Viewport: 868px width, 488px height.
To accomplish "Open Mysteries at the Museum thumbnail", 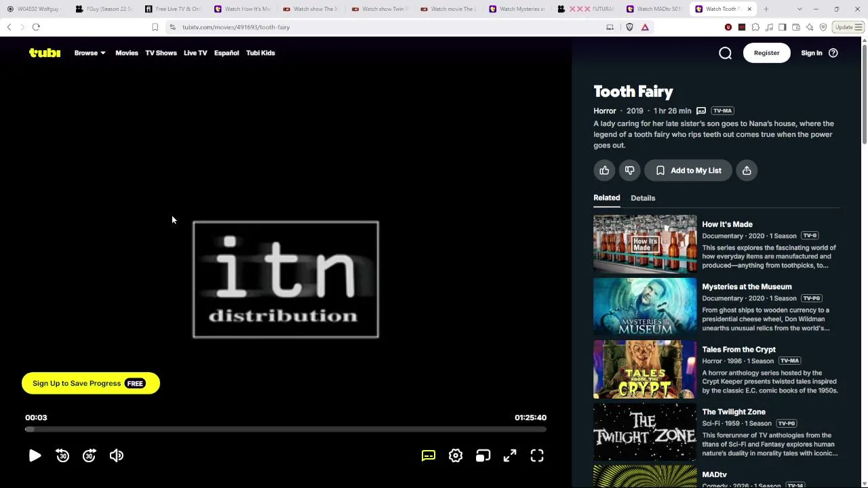I will [x=645, y=306].
